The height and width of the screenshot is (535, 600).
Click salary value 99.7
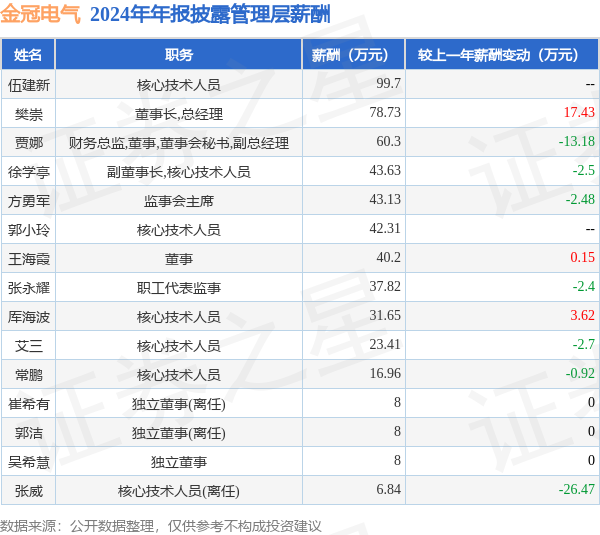[x=388, y=83]
